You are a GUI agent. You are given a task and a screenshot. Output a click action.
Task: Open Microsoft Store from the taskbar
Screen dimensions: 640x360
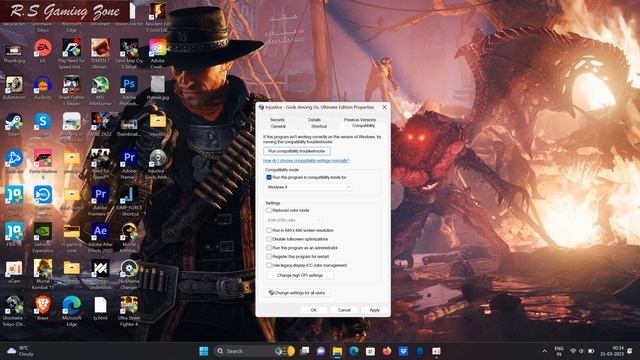pyautogui.click(x=370, y=351)
